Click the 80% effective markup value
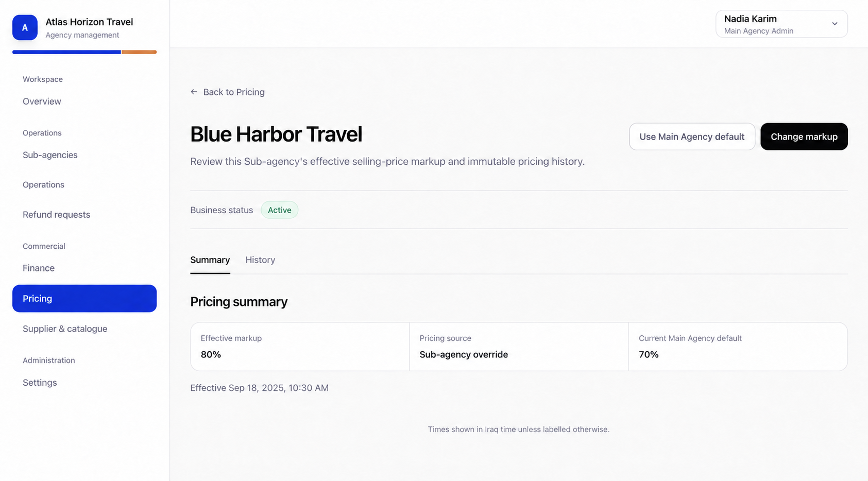The width and height of the screenshot is (868, 481). pos(211,355)
